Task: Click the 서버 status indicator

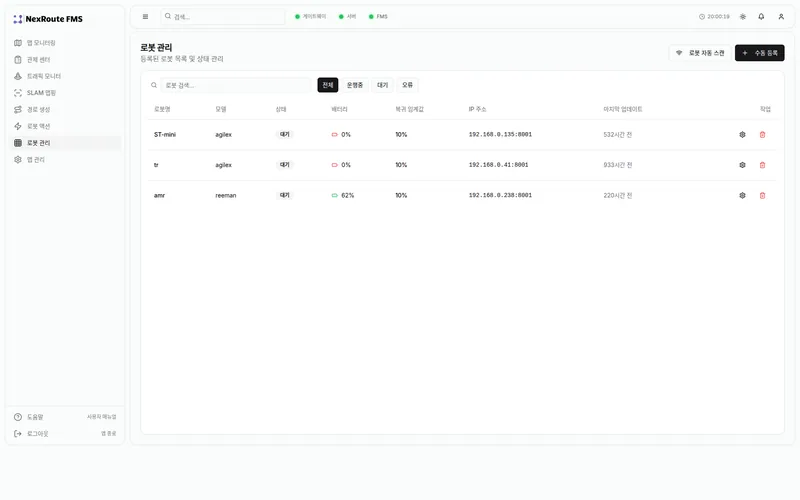Action: point(347,16)
